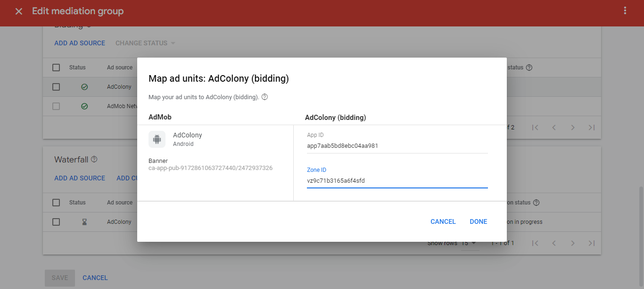Go to first page of Waterfall table
The width and height of the screenshot is (644, 289).
point(535,243)
